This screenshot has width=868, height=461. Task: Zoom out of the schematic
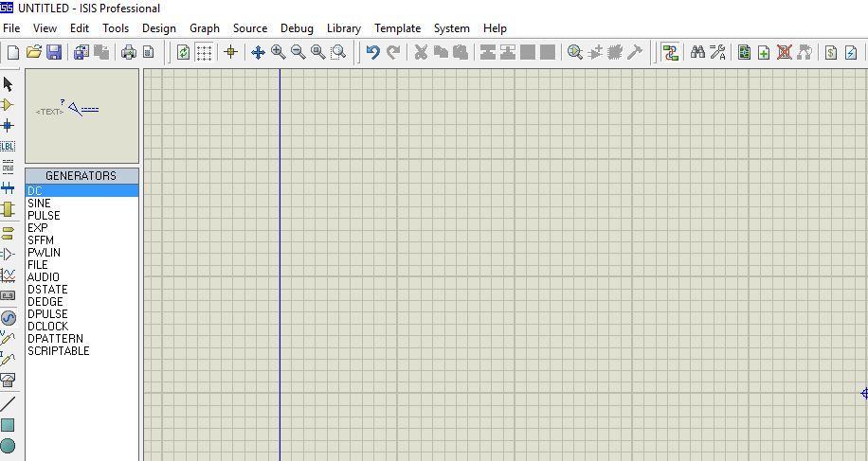pos(298,52)
